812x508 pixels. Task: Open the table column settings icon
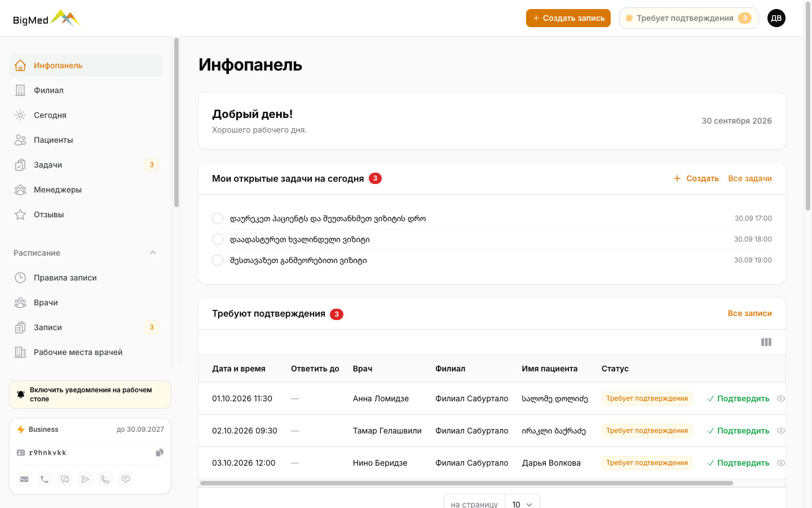(766, 342)
